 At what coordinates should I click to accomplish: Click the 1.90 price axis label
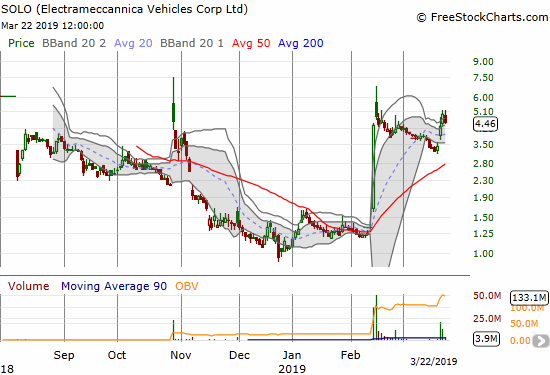pyautogui.click(x=483, y=197)
